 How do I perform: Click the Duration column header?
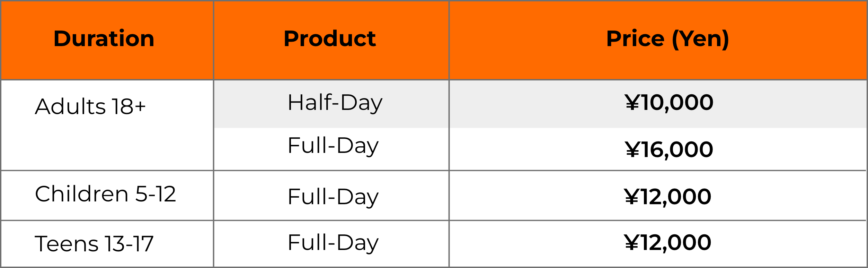(104, 38)
